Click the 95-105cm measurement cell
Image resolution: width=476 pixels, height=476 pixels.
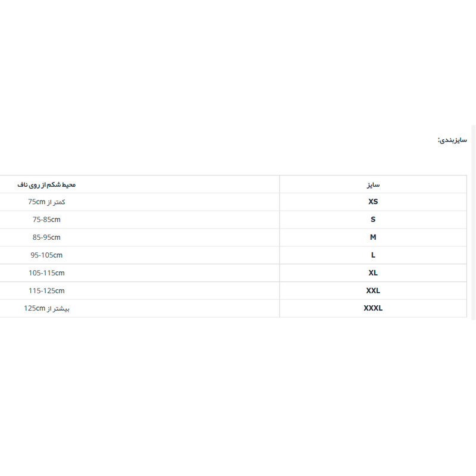46,255
